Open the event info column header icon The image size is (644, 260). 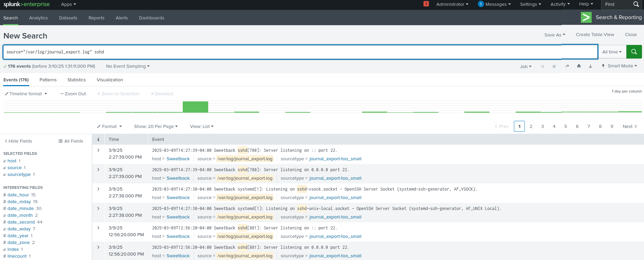(x=98, y=139)
